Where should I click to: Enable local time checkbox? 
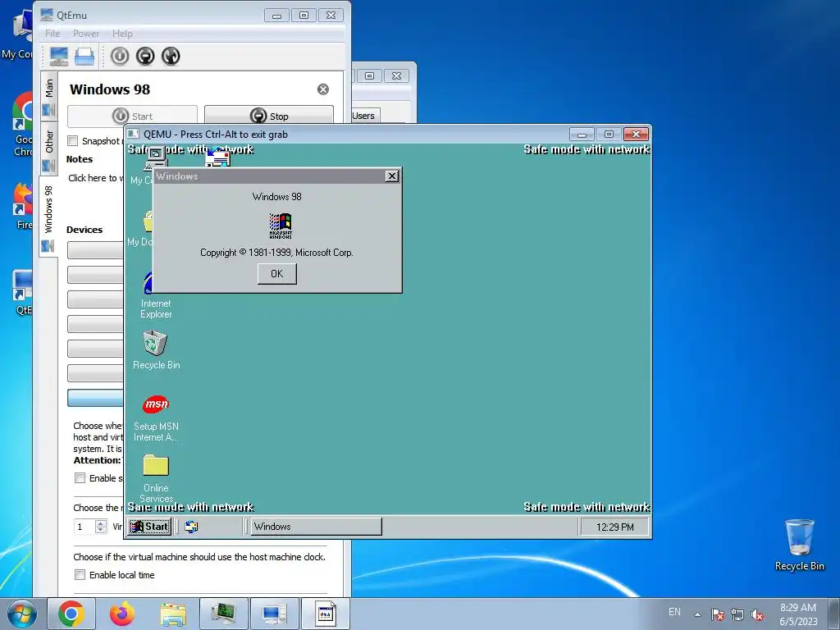click(x=80, y=575)
